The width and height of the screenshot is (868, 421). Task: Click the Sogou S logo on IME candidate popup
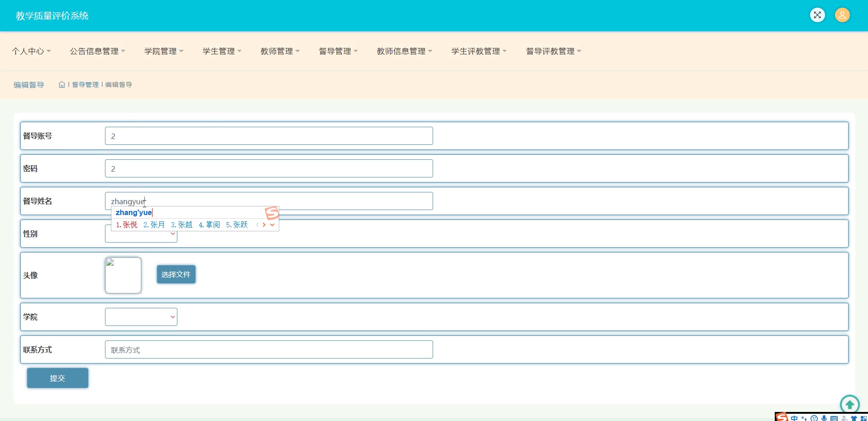272,213
